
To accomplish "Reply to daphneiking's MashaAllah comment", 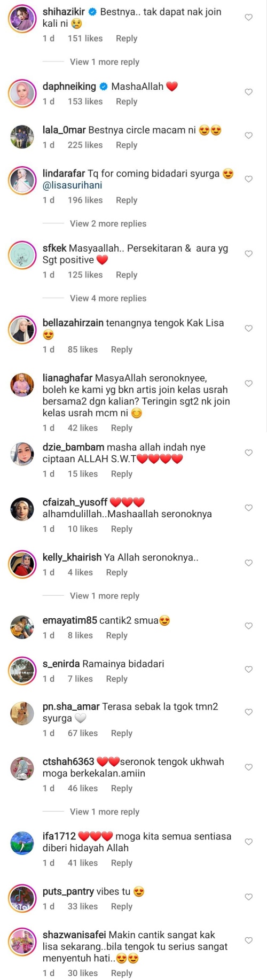I will (127, 102).
